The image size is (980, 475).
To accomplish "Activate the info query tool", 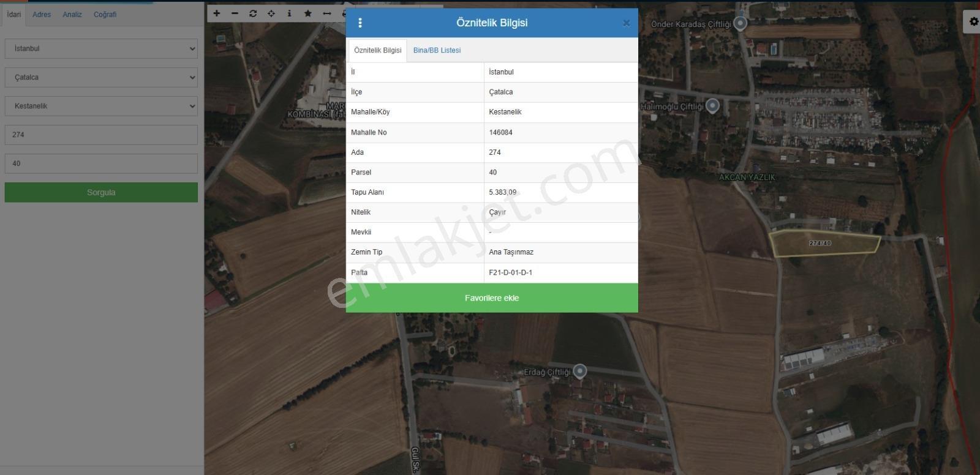I will 290,13.
